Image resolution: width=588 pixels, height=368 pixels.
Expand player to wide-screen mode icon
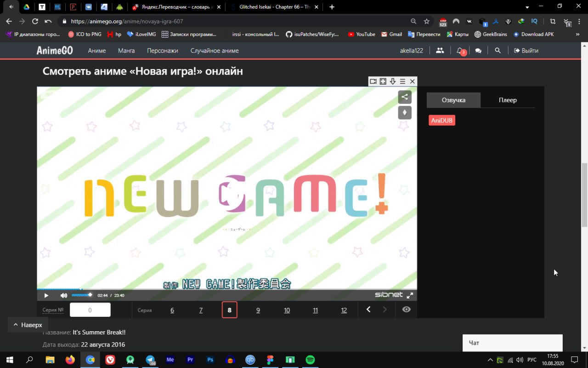(383, 81)
